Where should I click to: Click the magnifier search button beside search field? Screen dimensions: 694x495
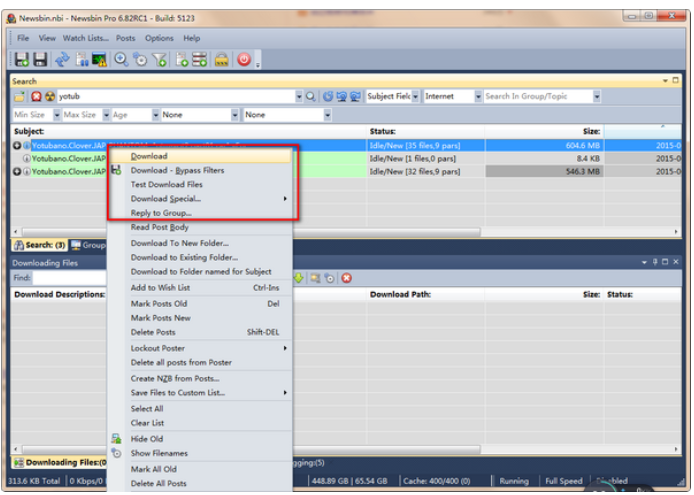(x=311, y=97)
